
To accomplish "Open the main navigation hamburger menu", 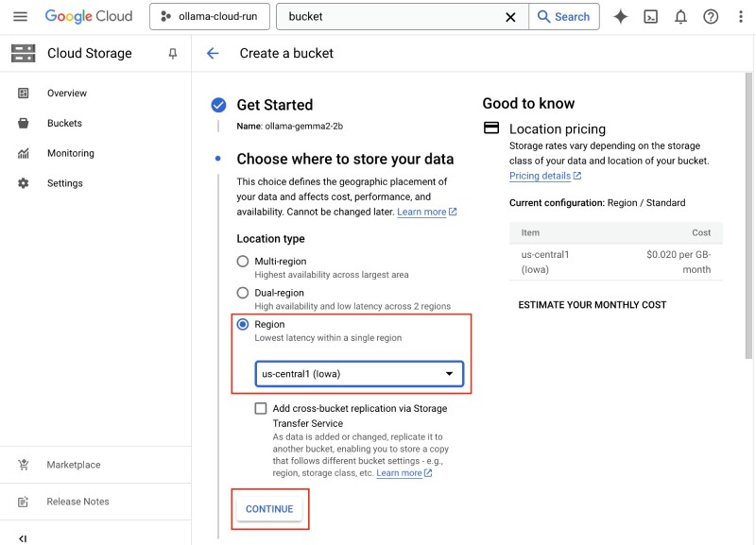I will point(21,17).
